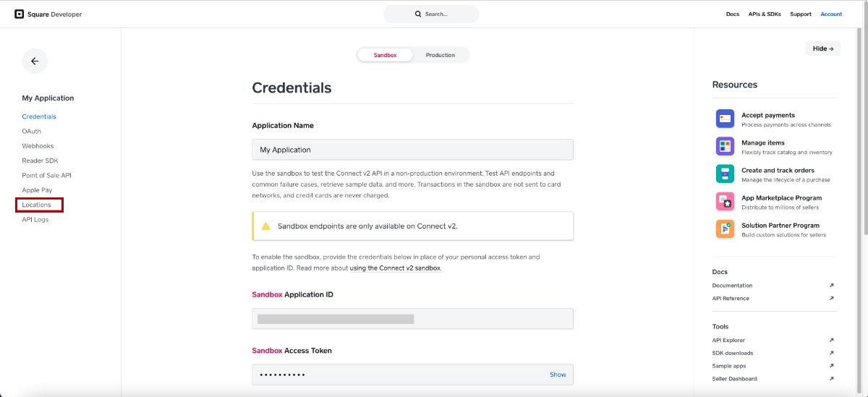Open the API Explorer external link arrow
This screenshot has width=868, height=397.
pyautogui.click(x=831, y=340)
